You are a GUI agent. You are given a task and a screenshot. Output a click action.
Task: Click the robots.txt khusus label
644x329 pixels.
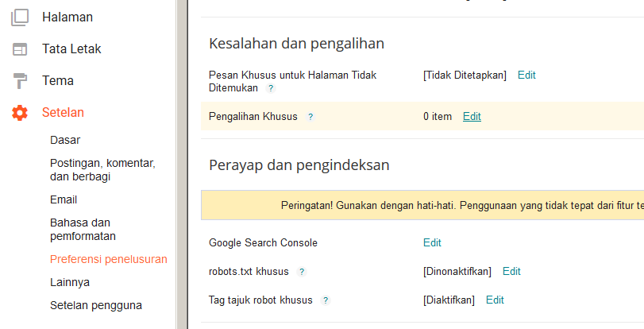[x=249, y=272]
